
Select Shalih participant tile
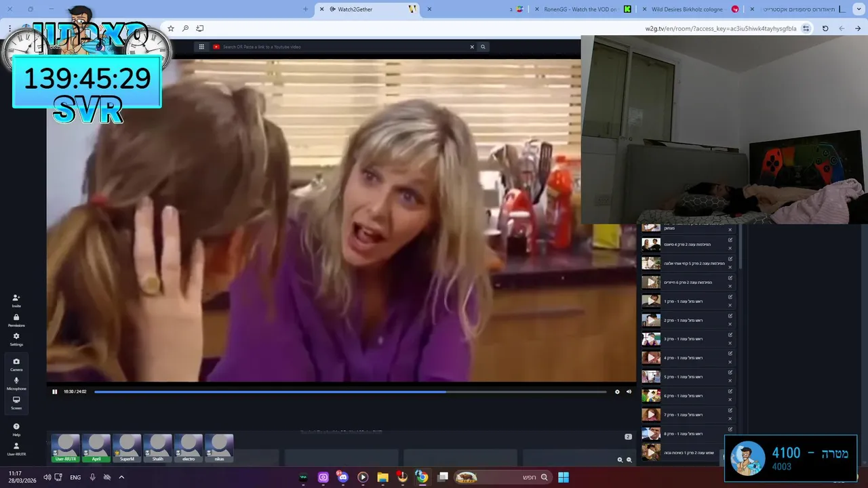click(158, 448)
